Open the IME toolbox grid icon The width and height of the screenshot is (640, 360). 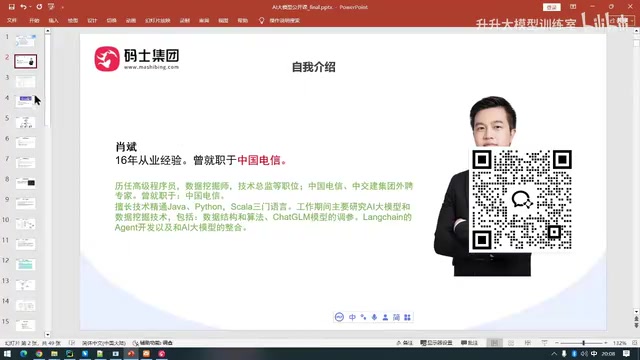coord(407,317)
